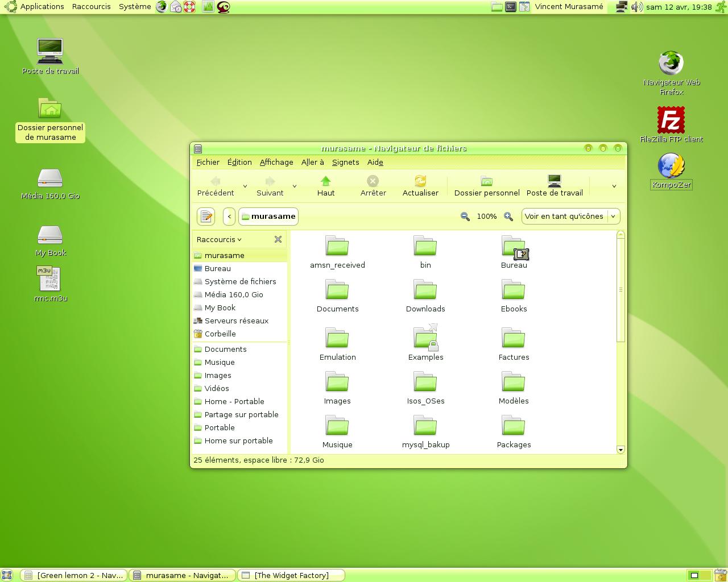Select the murasame path bar button
This screenshot has height=582, width=728.
click(268, 217)
